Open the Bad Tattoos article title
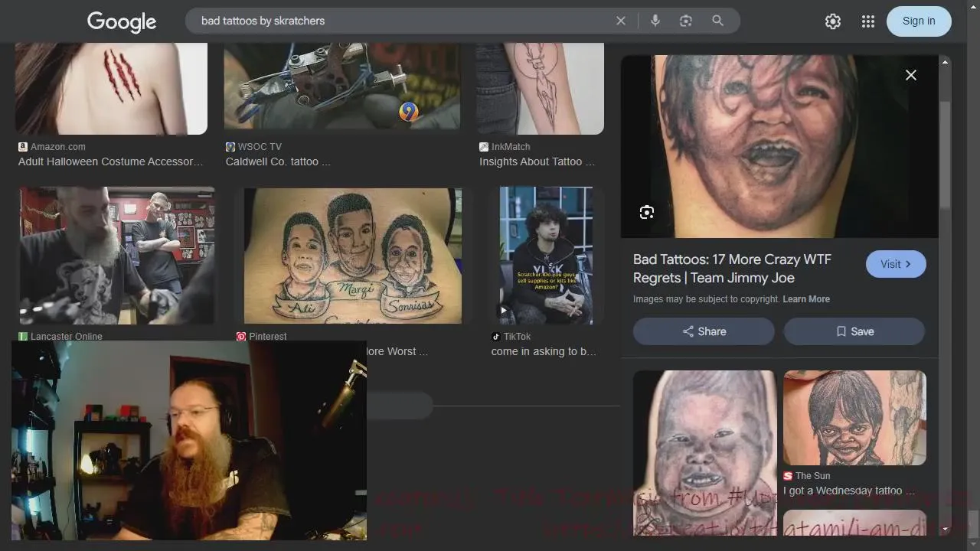This screenshot has width=980, height=551. point(732,269)
